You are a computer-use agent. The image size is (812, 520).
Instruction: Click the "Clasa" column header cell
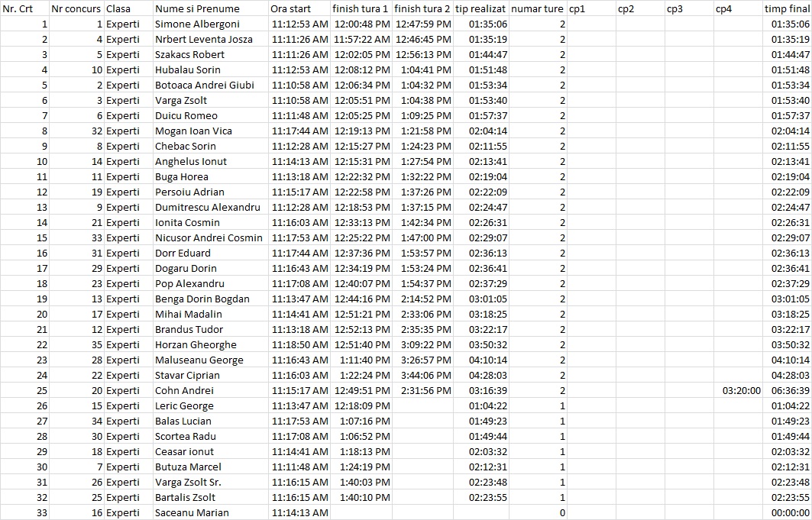[x=118, y=8]
